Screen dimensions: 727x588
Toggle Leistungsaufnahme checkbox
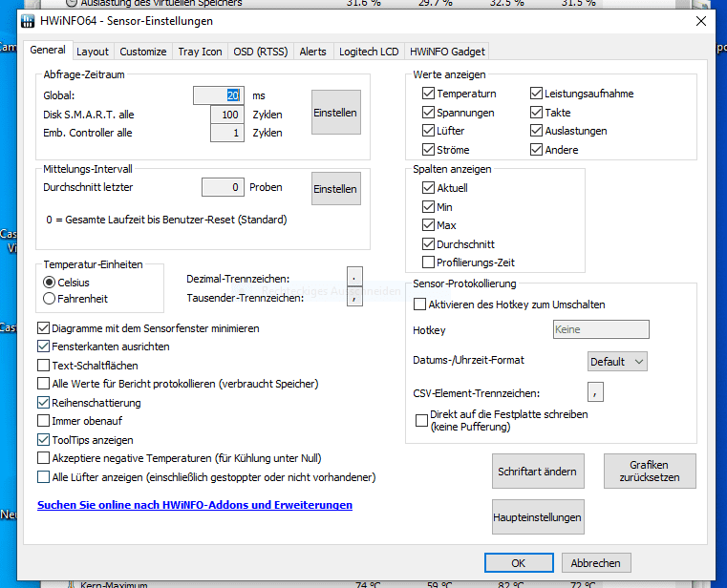[x=536, y=94]
